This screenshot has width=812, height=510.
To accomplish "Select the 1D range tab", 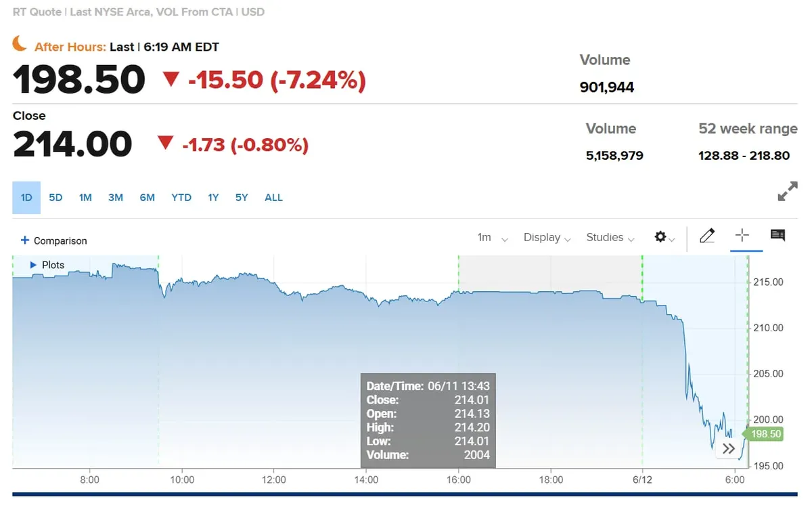I will pyautogui.click(x=26, y=198).
